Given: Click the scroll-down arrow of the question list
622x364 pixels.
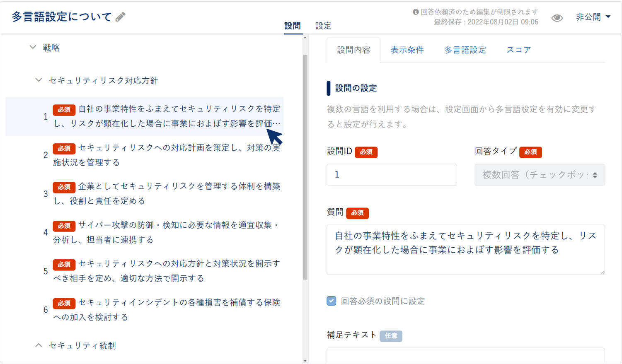Looking at the screenshot, I should point(305,361).
